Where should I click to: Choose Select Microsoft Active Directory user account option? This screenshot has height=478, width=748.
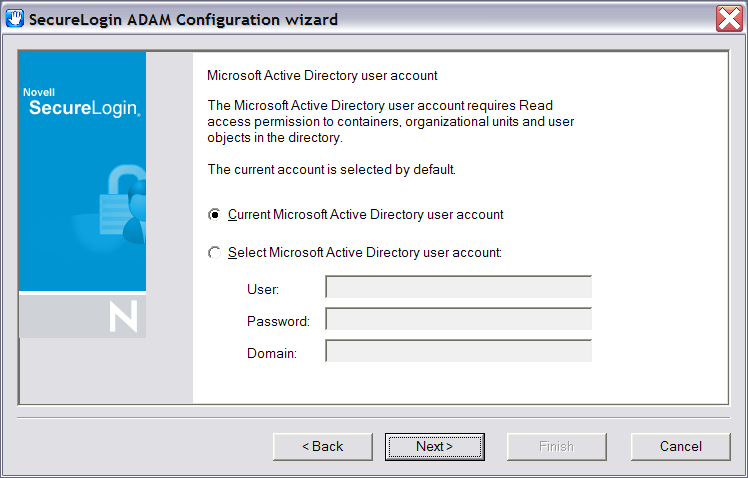point(214,253)
